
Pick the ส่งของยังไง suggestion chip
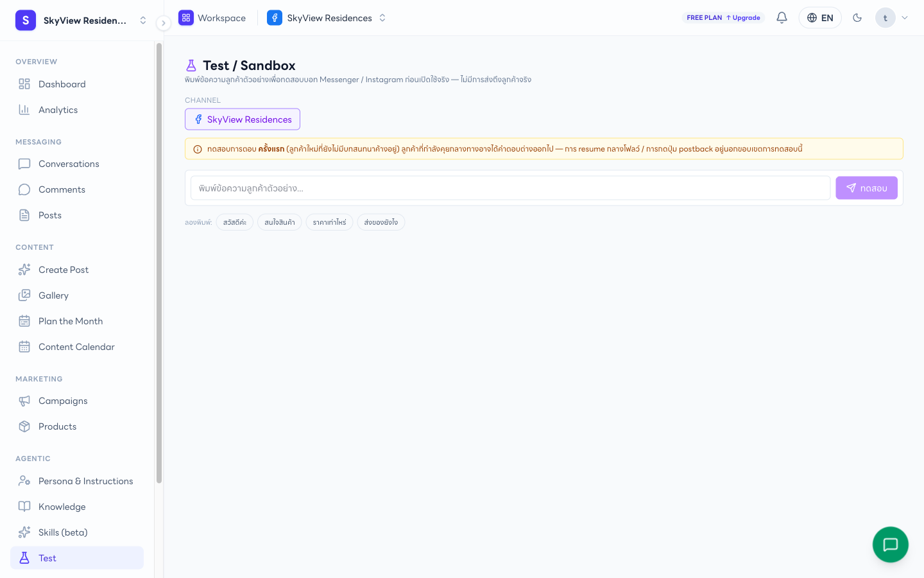point(381,222)
